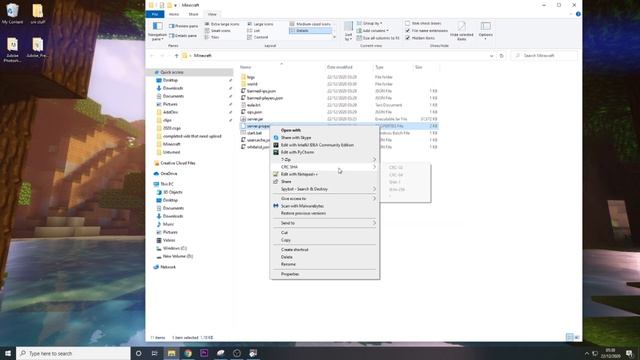Viewport: 640px width, 360px height.
Task: Open folder Options in the ribbon
Action: pyautogui.click(x=486, y=31)
